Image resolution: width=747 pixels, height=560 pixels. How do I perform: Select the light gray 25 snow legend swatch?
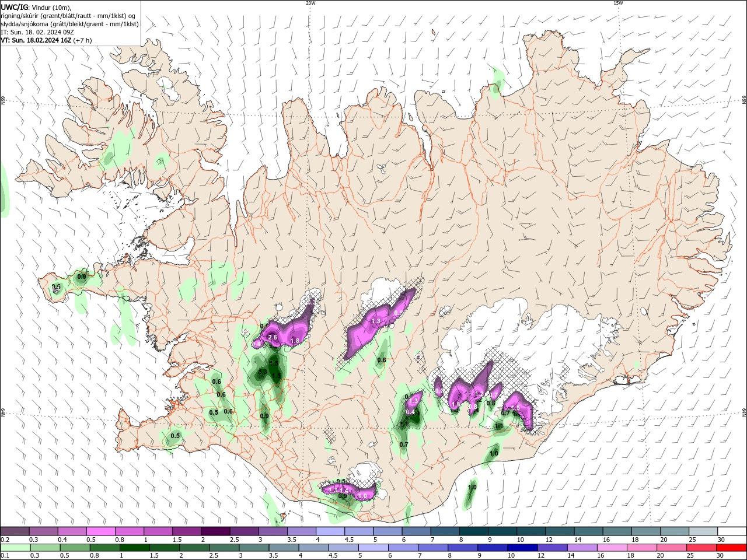pyautogui.click(x=703, y=531)
